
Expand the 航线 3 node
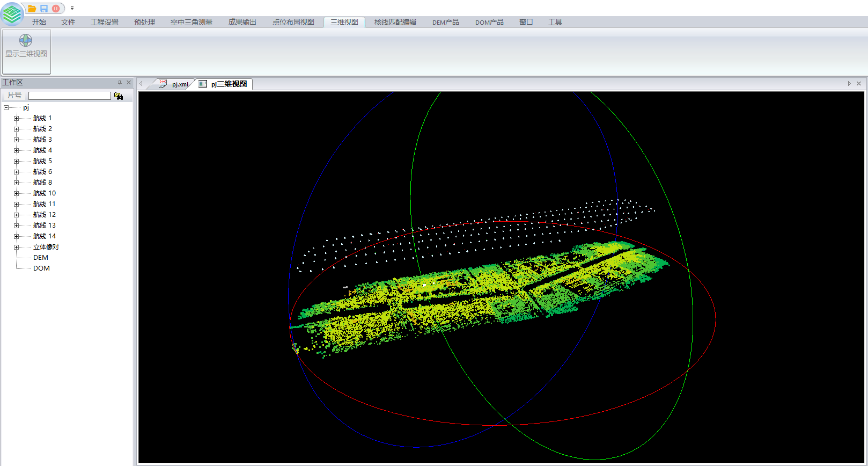coord(16,140)
